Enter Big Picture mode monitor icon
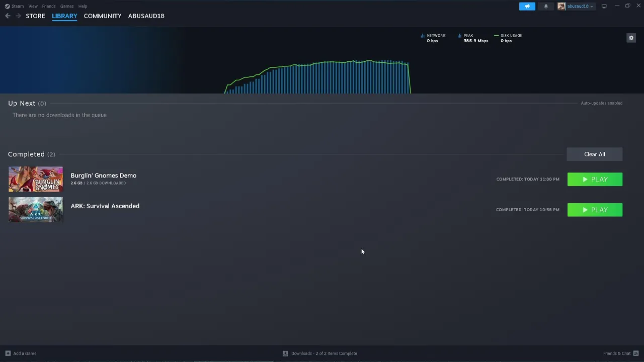Viewport: 644px width, 362px height. click(x=604, y=6)
